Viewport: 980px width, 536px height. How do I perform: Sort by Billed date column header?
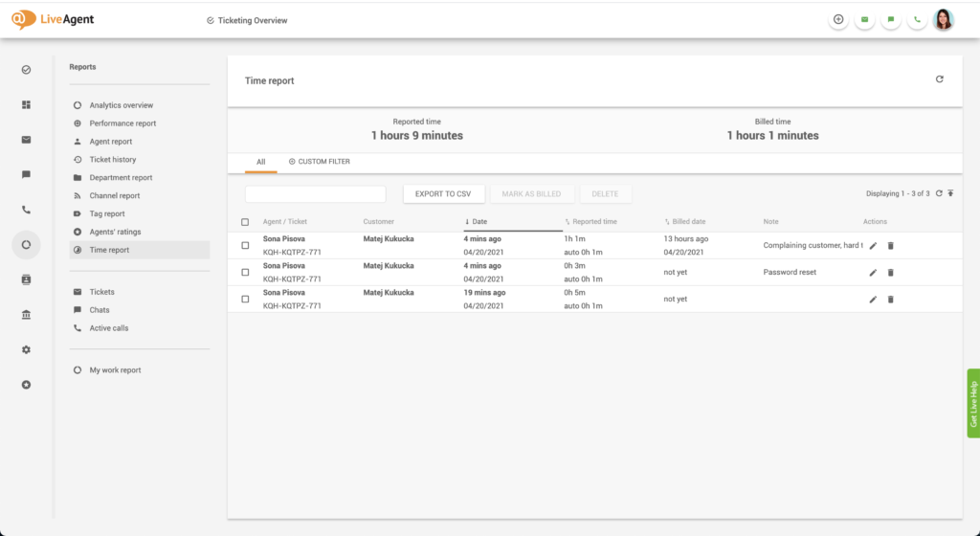coord(688,222)
